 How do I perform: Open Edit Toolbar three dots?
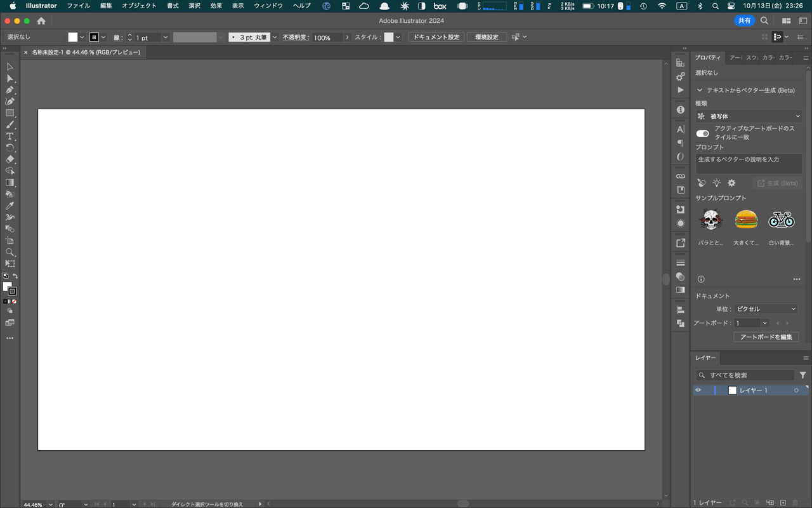(10, 338)
